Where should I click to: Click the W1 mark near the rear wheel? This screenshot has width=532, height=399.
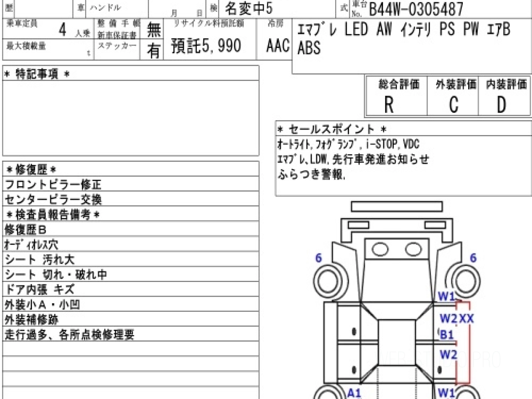[446, 392]
